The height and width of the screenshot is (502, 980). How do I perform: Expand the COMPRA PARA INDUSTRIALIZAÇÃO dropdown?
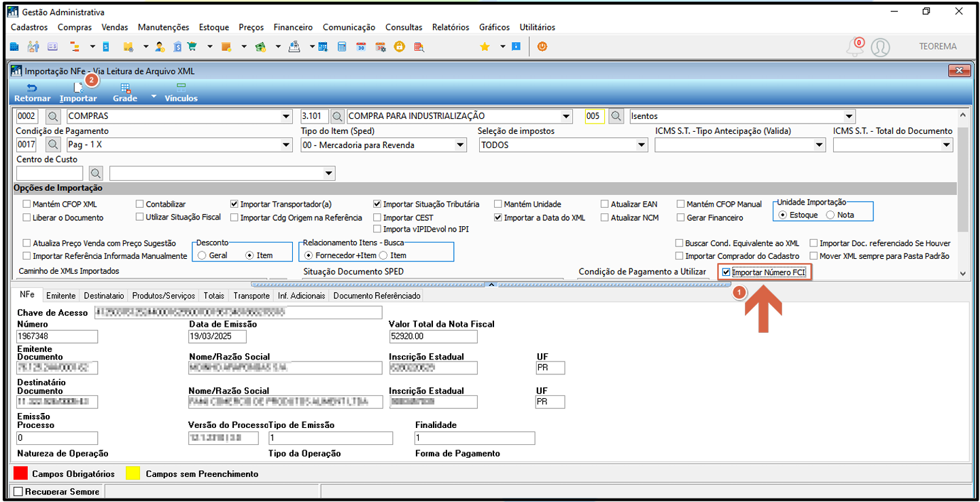point(566,116)
